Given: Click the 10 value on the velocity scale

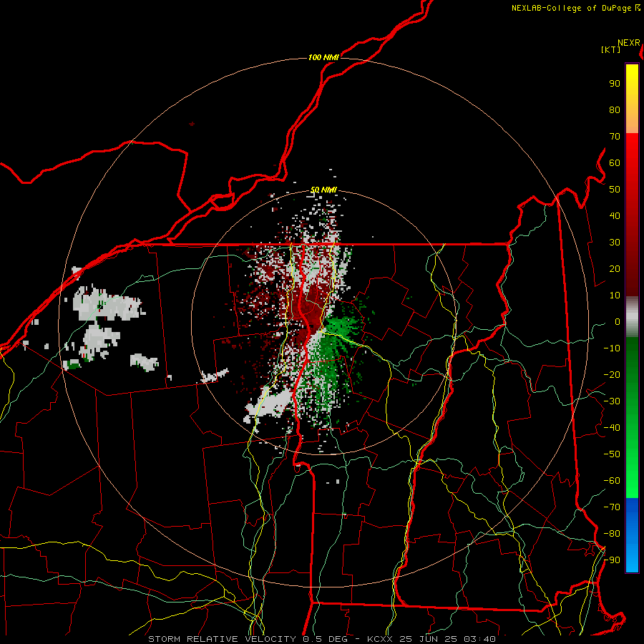Looking at the screenshot, I should (615, 296).
